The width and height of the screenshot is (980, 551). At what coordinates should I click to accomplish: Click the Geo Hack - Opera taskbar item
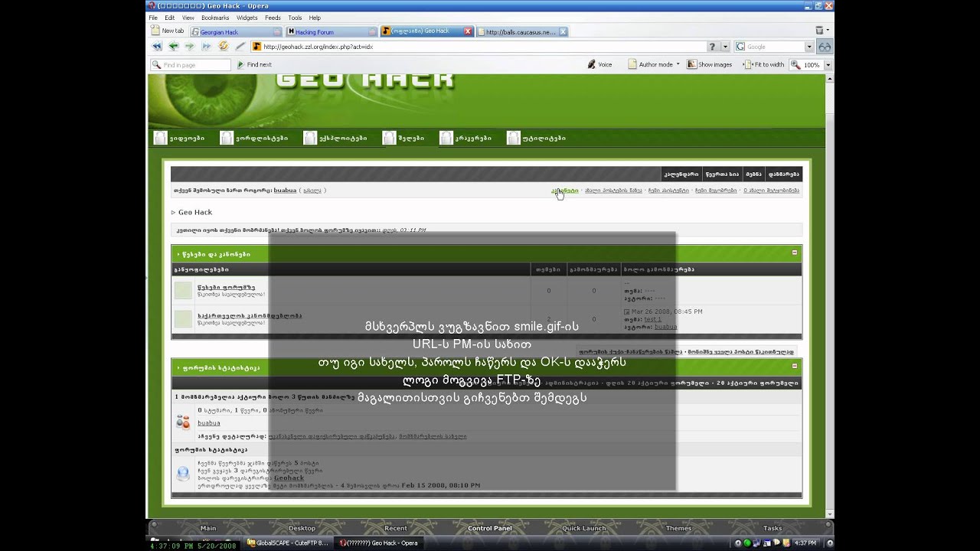point(379,543)
